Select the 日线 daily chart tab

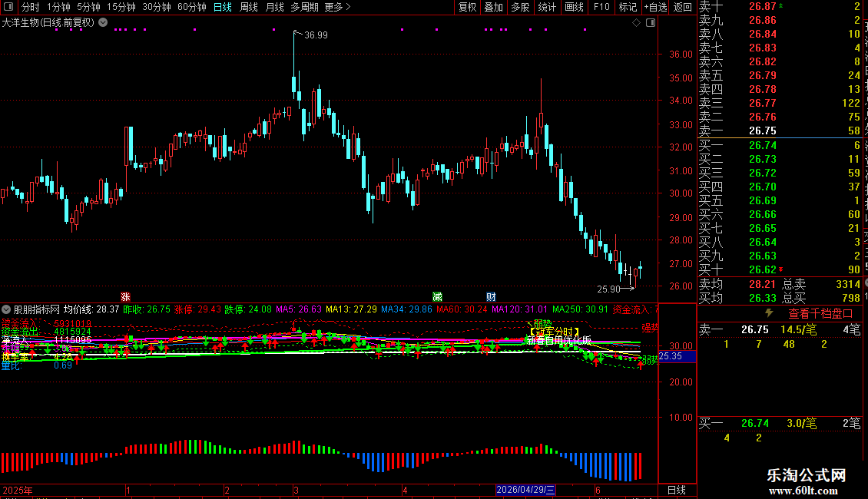click(223, 7)
